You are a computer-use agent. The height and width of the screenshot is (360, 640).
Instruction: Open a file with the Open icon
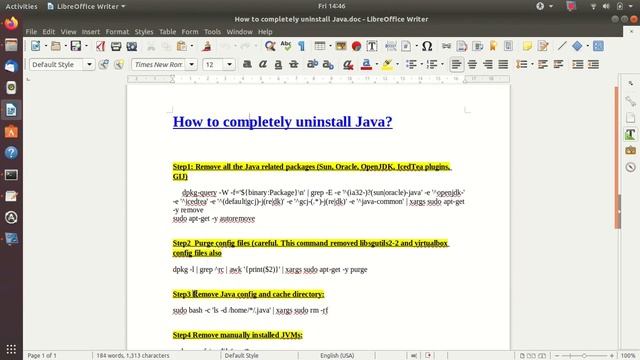(56, 46)
